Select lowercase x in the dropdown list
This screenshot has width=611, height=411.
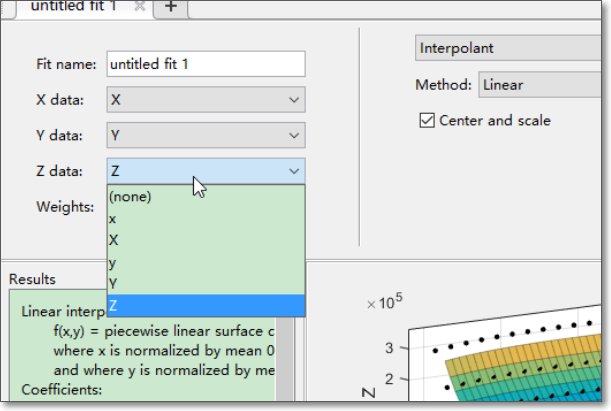point(113,218)
